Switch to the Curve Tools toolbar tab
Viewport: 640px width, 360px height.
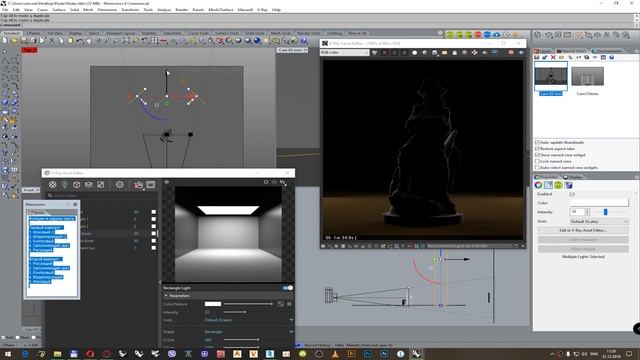pyautogui.click(x=198, y=33)
